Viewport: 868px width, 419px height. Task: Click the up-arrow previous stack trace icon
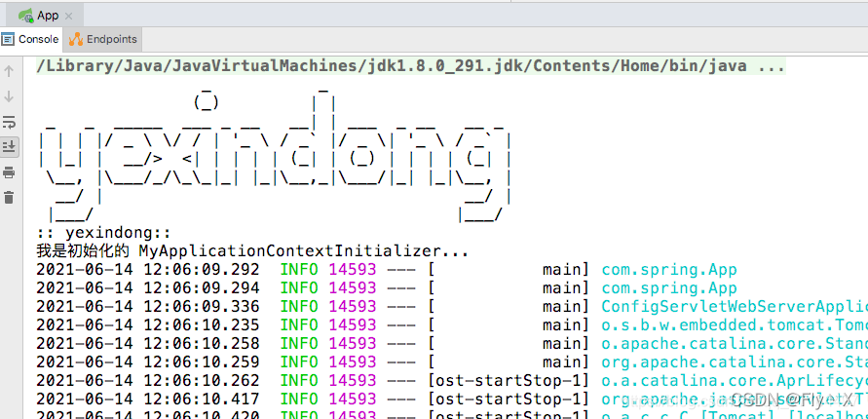9,71
